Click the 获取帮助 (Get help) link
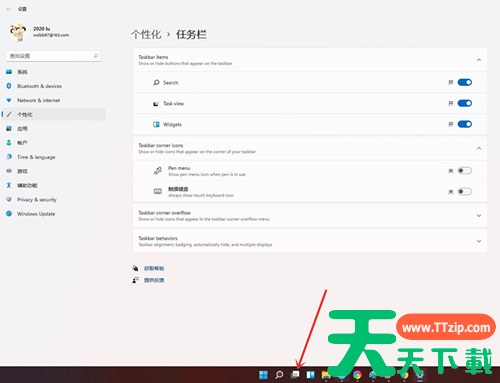This screenshot has width=500, height=383. (154, 268)
